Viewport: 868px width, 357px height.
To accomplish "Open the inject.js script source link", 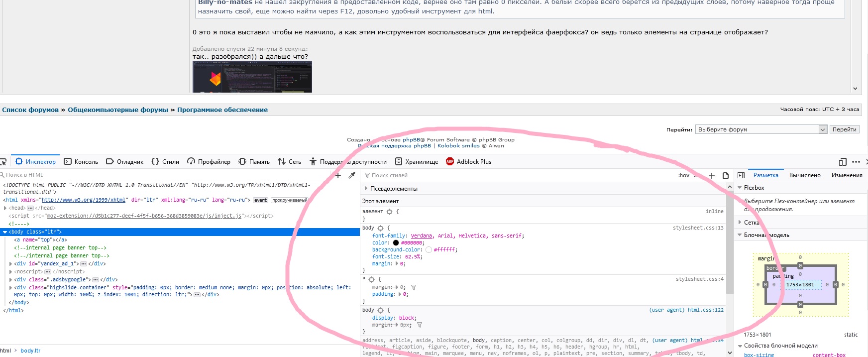I will [144, 216].
